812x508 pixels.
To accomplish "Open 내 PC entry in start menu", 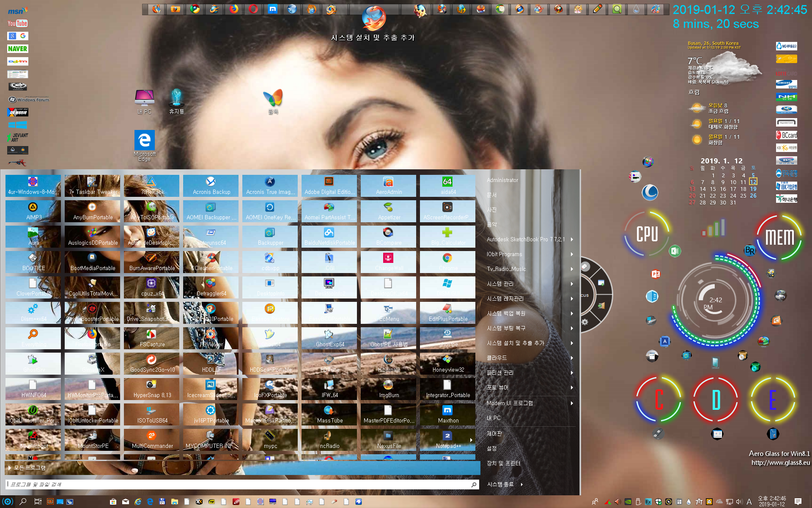I will pos(494,418).
